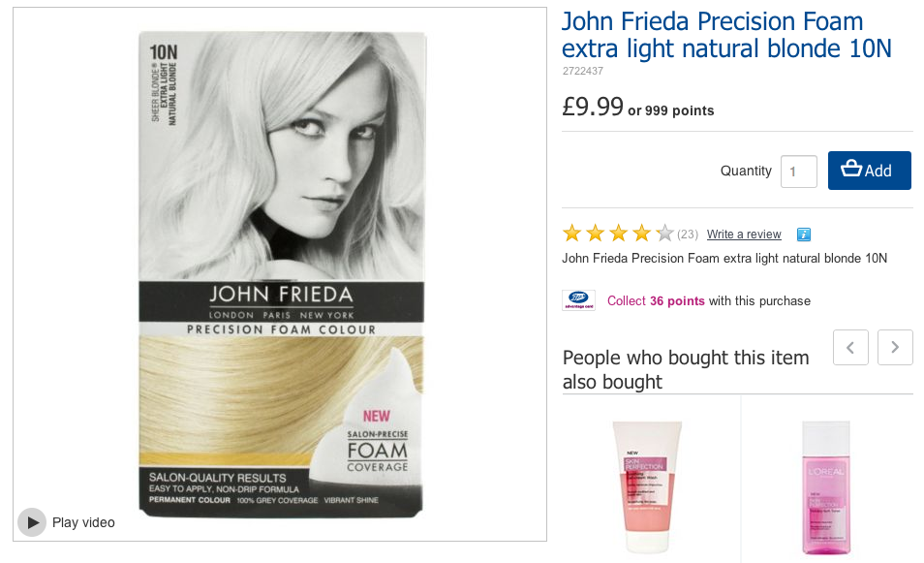
Task: Click the fifth grey rating star
Action: pos(664,234)
